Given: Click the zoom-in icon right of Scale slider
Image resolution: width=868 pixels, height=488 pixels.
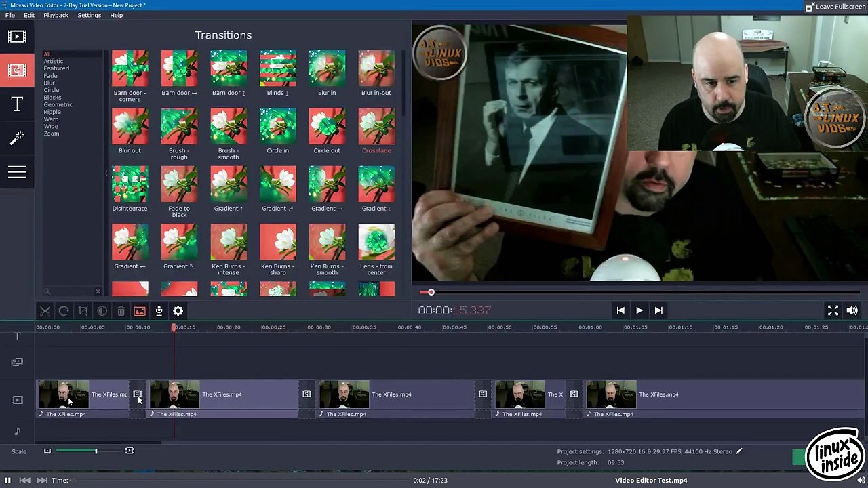Looking at the screenshot, I should [x=130, y=451].
